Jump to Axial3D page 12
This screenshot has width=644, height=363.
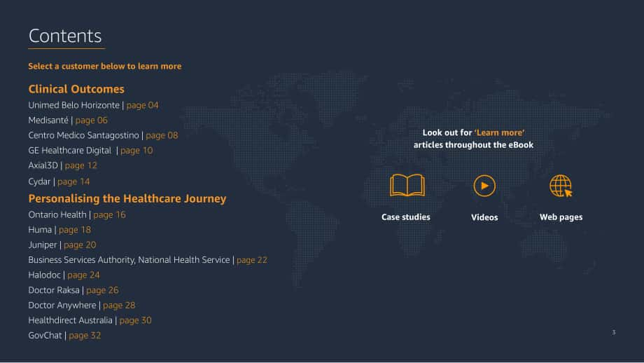62,165
